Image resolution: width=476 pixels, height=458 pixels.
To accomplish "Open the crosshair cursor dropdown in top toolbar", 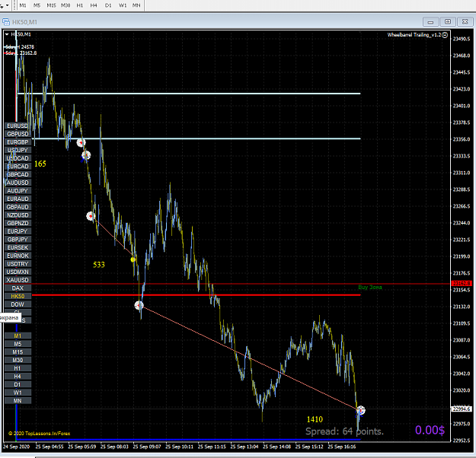I will point(7,5).
